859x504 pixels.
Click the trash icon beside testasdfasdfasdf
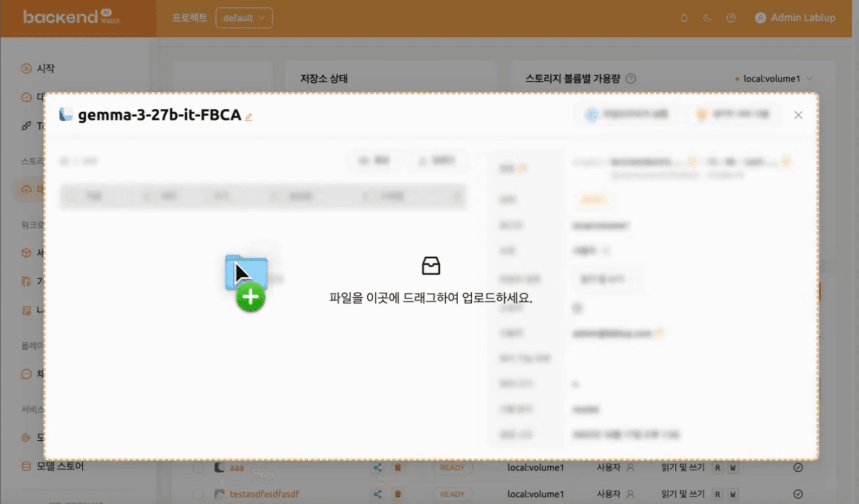(x=398, y=494)
